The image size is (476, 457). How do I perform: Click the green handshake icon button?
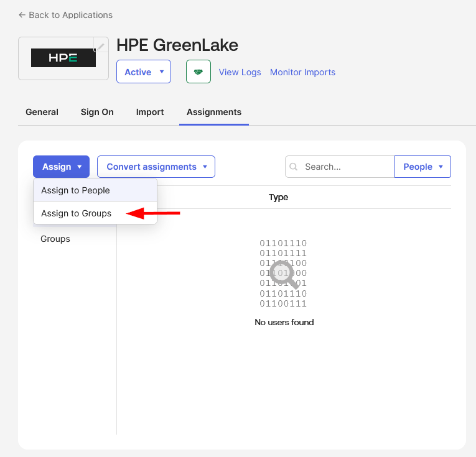coord(198,72)
